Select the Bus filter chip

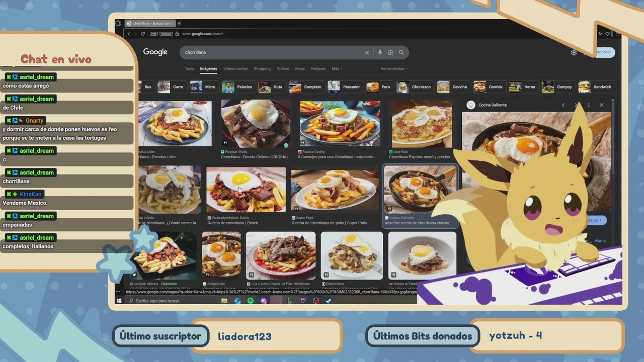point(147,87)
